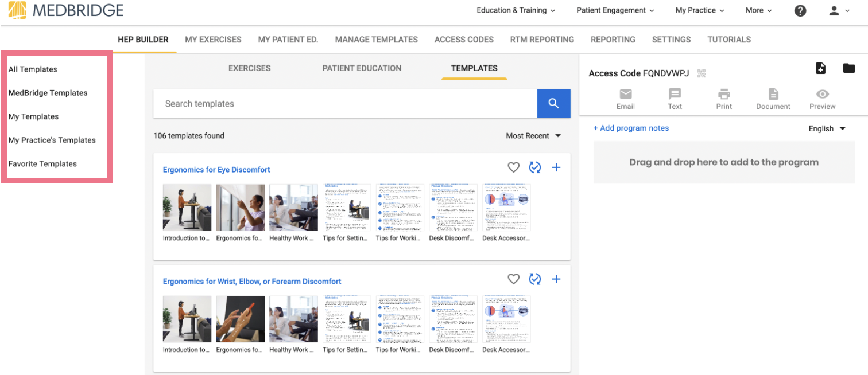Open the REPORTING tab
Viewport: 868px width, 375px height.
pyautogui.click(x=613, y=40)
